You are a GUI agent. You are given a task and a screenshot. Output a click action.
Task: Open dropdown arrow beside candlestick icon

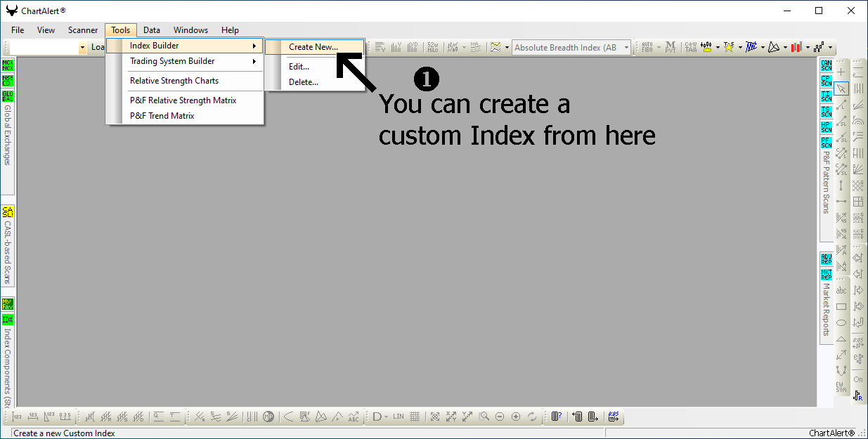pyautogui.click(x=717, y=48)
